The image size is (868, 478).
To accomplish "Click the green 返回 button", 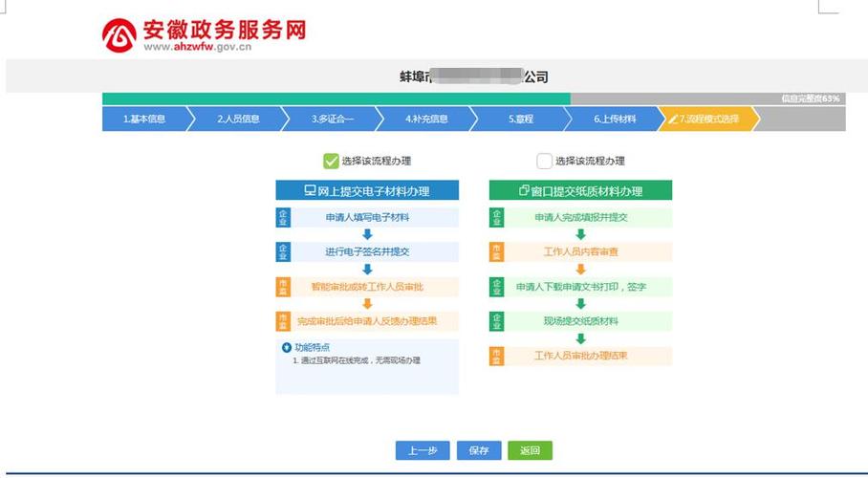I will (530, 450).
